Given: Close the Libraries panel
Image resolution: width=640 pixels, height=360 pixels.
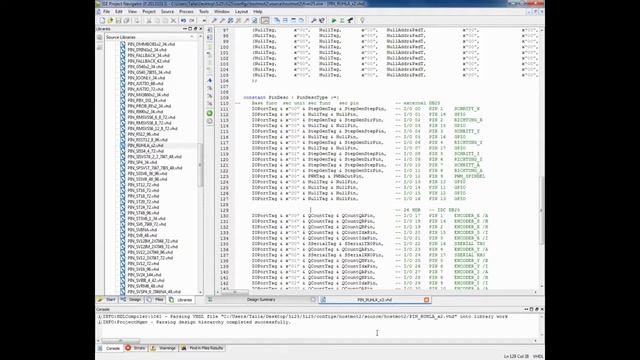Looking at the screenshot, I should tap(200, 29).
